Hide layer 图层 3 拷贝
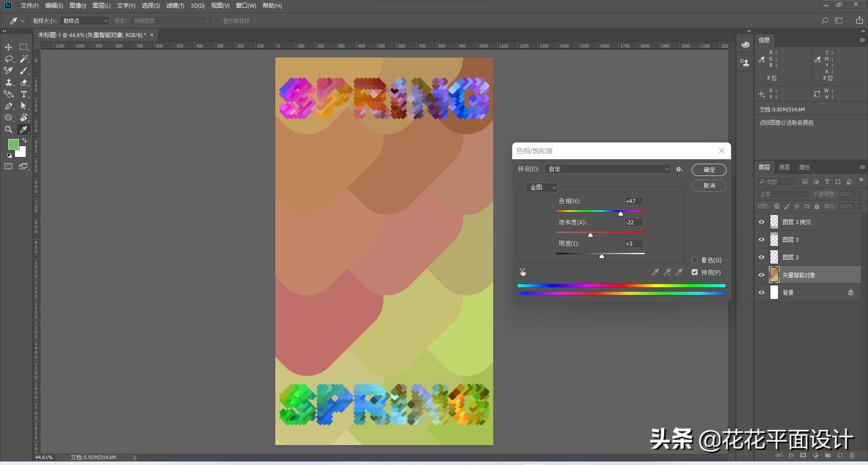Viewport: 868px width, 465px height. [761, 222]
